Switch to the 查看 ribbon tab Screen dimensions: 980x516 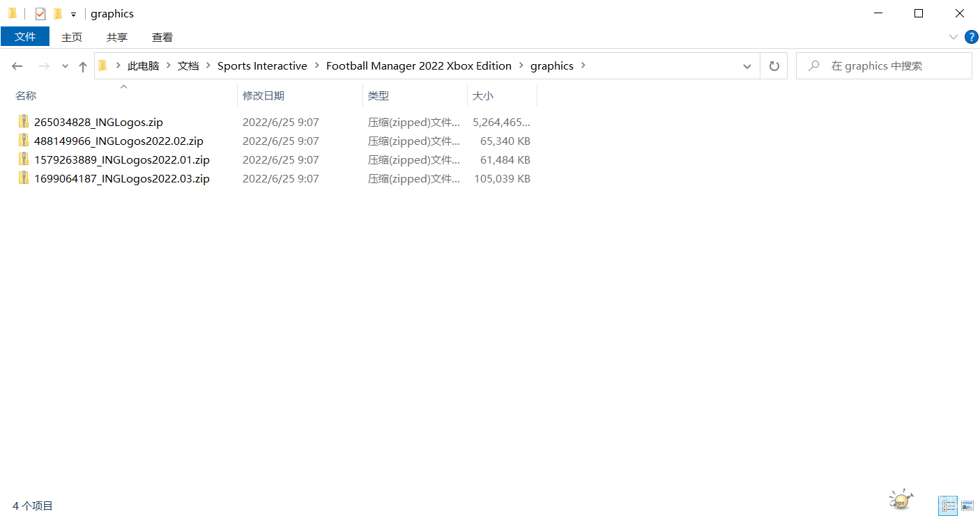(162, 37)
